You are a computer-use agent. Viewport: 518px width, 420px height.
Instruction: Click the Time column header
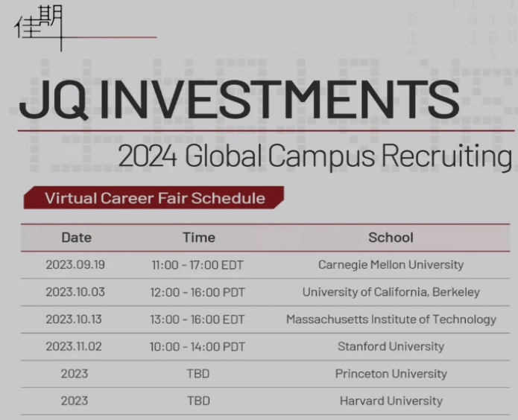(x=198, y=238)
